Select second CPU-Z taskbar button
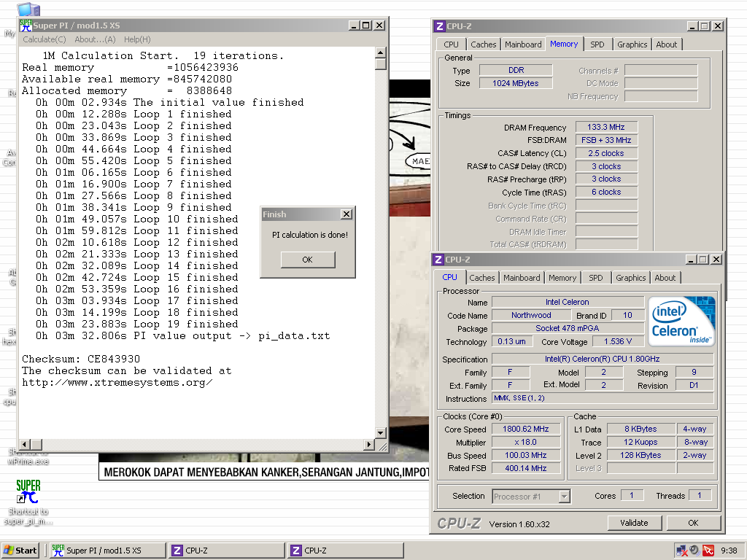This screenshot has width=747, height=560. tap(346, 551)
